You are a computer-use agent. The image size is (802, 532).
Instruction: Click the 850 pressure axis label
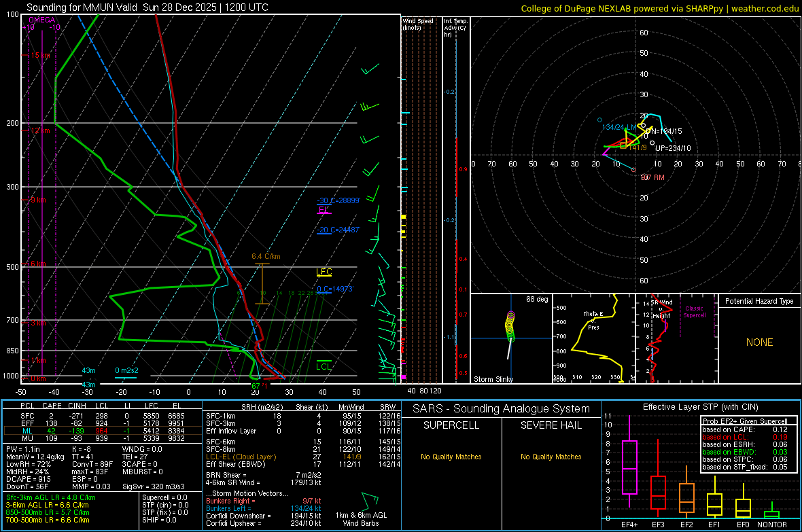coord(12,351)
